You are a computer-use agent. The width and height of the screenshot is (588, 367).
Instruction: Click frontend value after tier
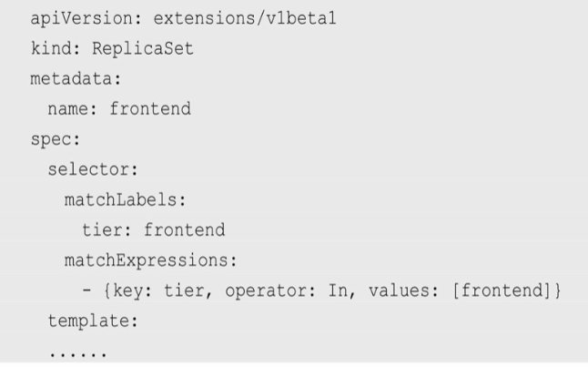point(184,229)
